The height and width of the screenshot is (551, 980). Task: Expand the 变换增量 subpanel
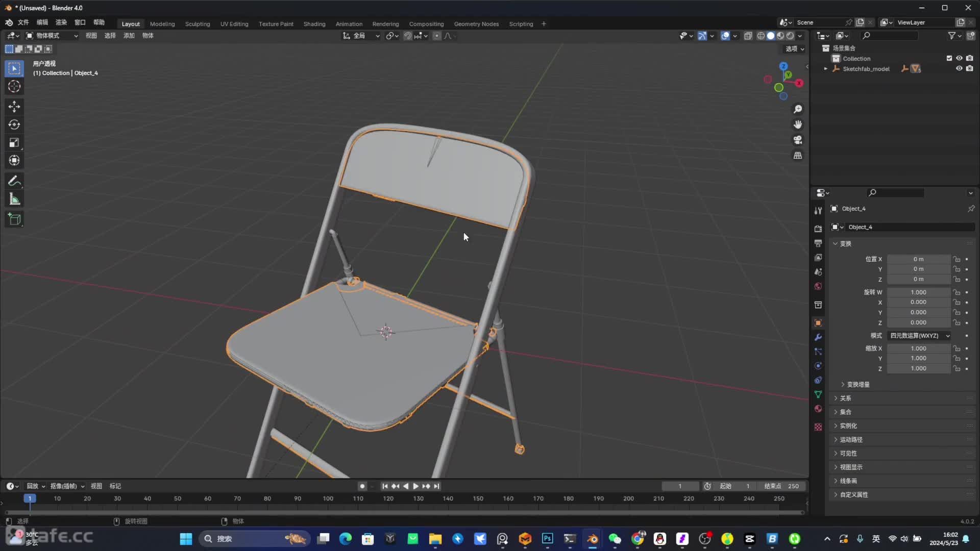click(858, 385)
